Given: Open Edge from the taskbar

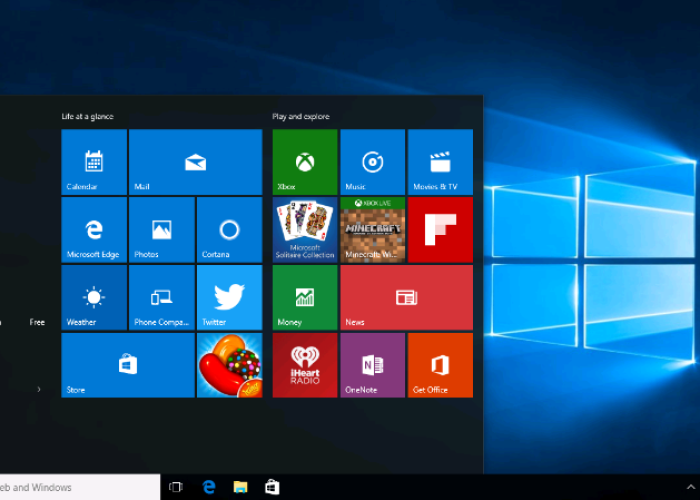Looking at the screenshot, I should (x=208, y=487).
